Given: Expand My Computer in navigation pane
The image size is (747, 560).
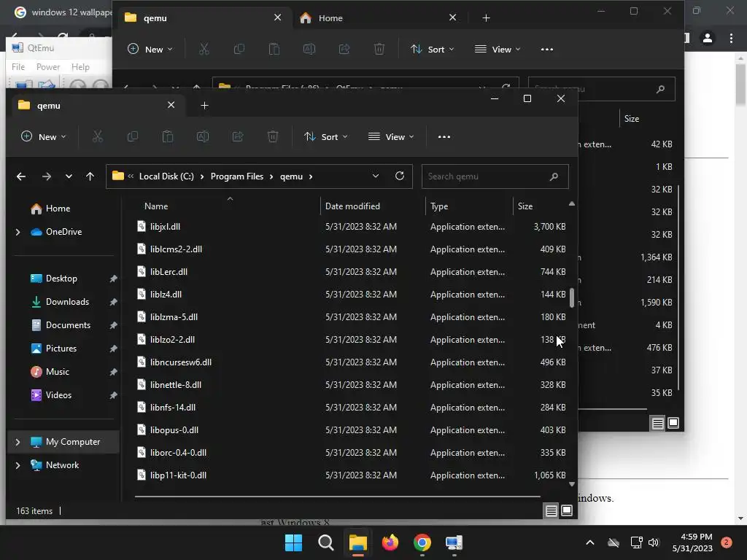Looking at the screenshot, I should click(x=18, y=442).
